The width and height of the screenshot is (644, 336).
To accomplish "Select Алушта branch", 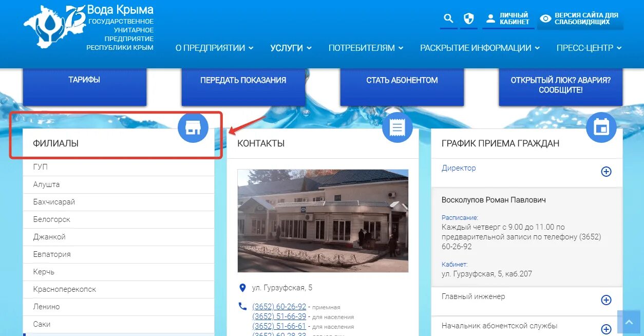I will click(x=119, y=184).
